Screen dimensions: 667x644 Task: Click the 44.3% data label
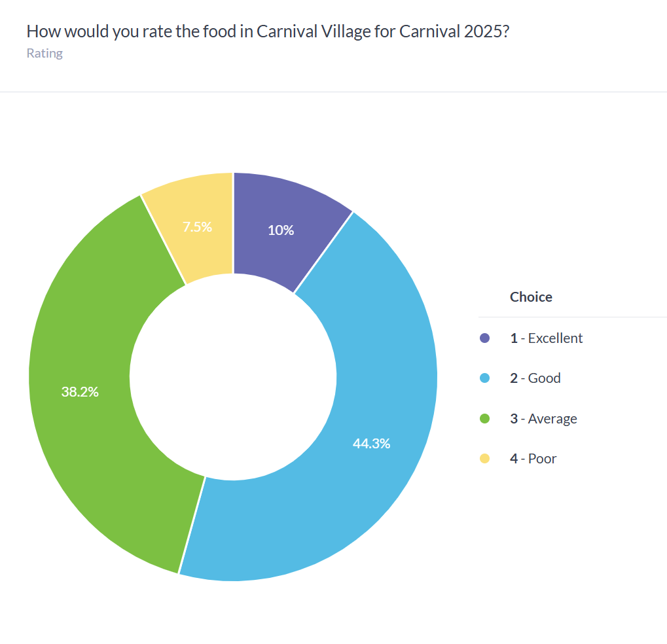(x=371, y=444)
